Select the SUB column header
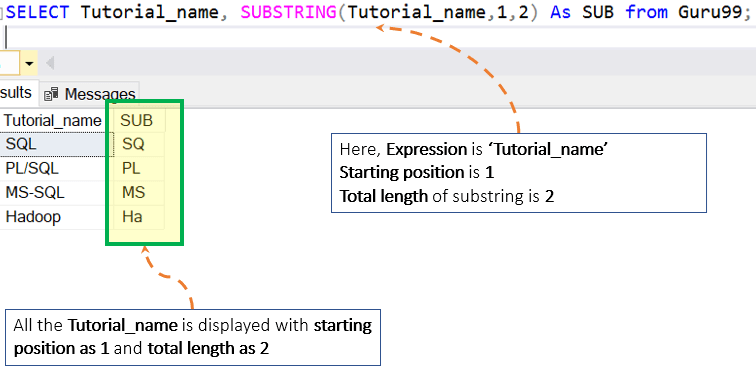Screen dimensions: 756x385 pyautogui.click(x=136, y=120)
